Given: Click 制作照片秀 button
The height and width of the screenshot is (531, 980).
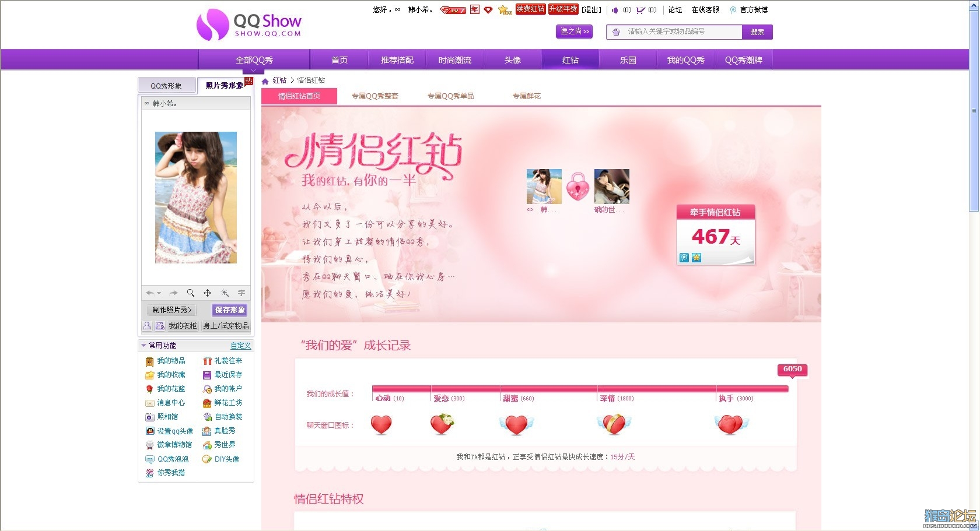Looking at the screenshot, I should (172, 310).
